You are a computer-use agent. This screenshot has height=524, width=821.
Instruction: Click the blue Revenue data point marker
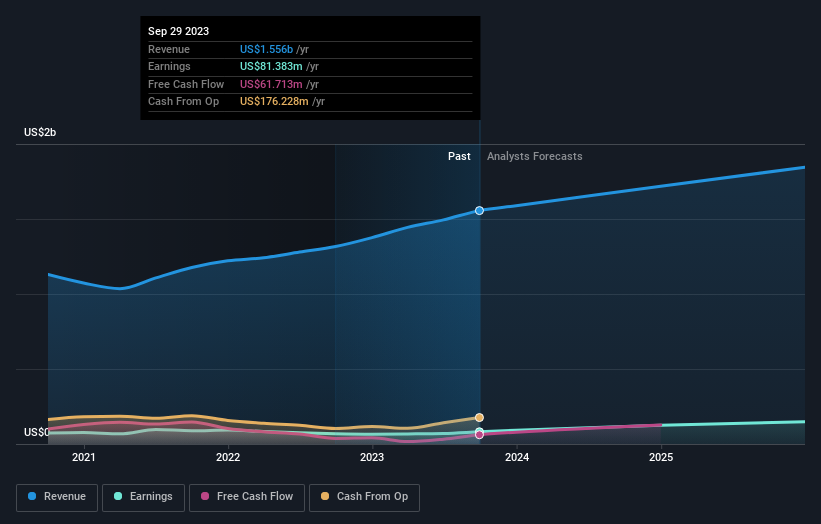coord(479,210)
